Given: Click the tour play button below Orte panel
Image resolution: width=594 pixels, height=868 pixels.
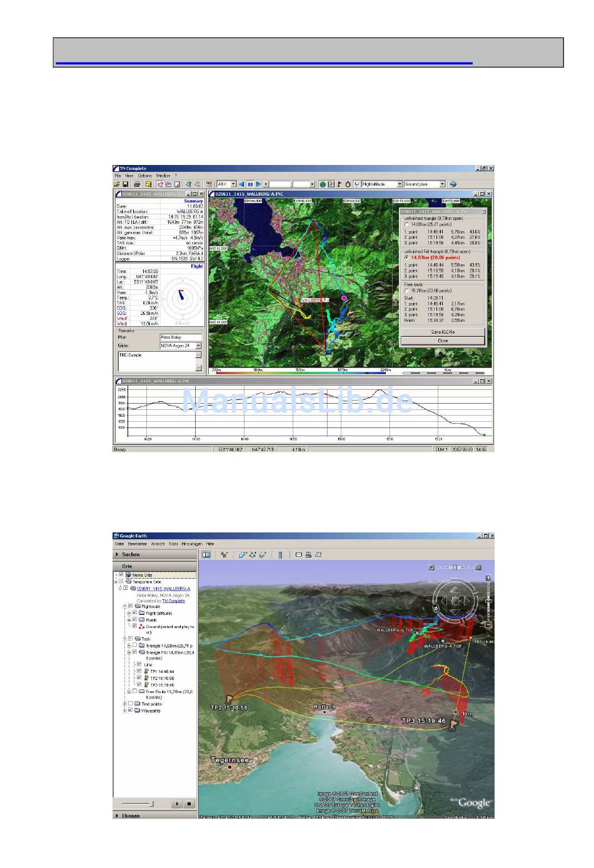Looking at the screenshot, I should tap(177, 804).
